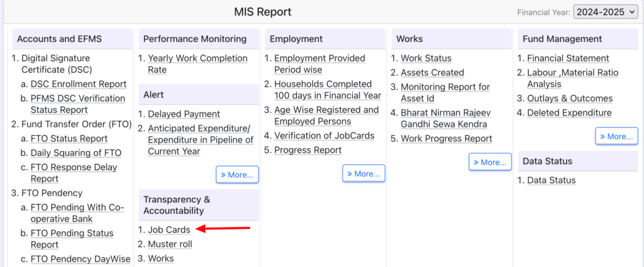Expand More under Fund Management section
The height and width of the screenshot is (267, 644).
pos(616,136)
